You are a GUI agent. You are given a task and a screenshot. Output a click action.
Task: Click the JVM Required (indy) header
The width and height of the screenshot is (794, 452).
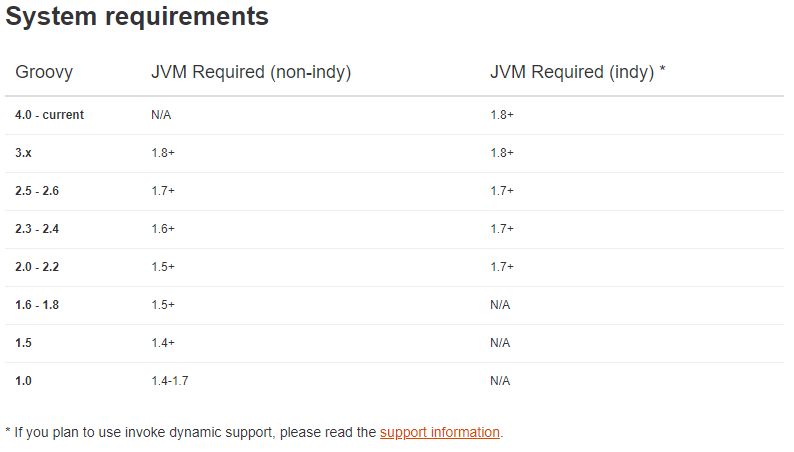coord(578,72)
